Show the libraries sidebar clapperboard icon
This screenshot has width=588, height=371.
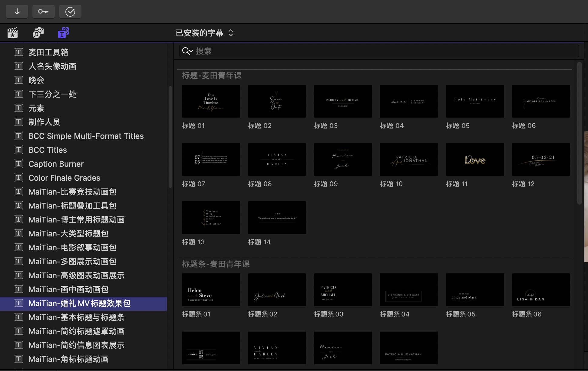tap(12, 33)
